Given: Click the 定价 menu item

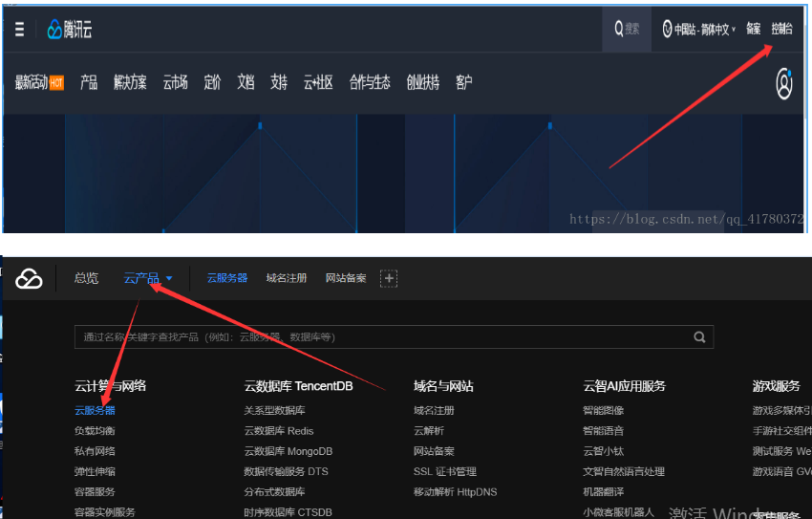Looking at the screenshot, I should click(212, 82).
